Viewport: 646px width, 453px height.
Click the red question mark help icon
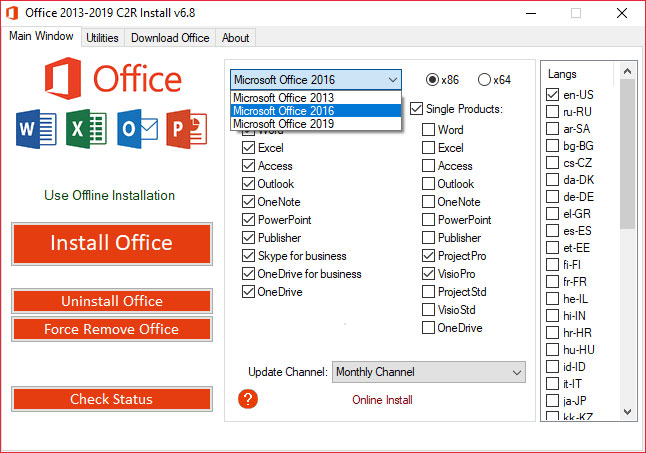248,399
